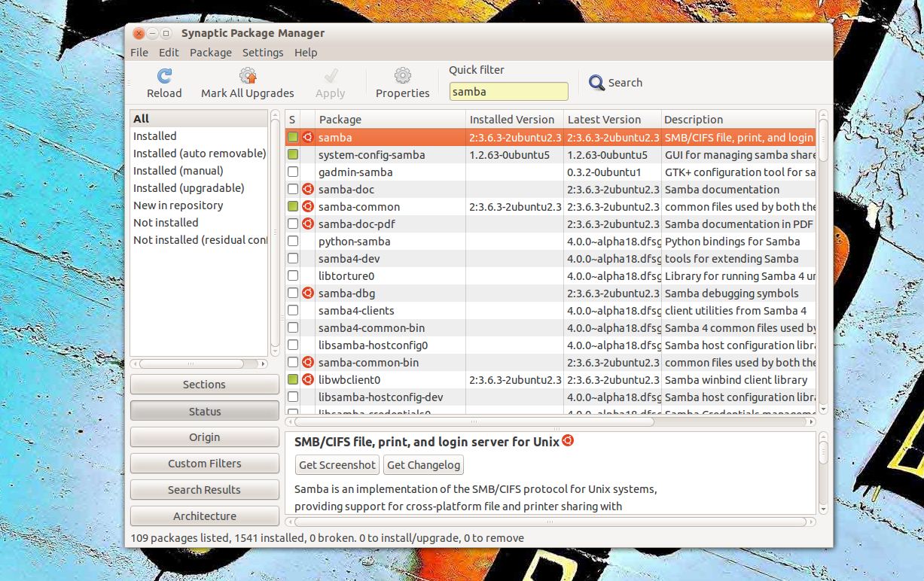Toggle the gadmin-samba package checkbox
Screen dimensions: 924x581
pos(293,172)
